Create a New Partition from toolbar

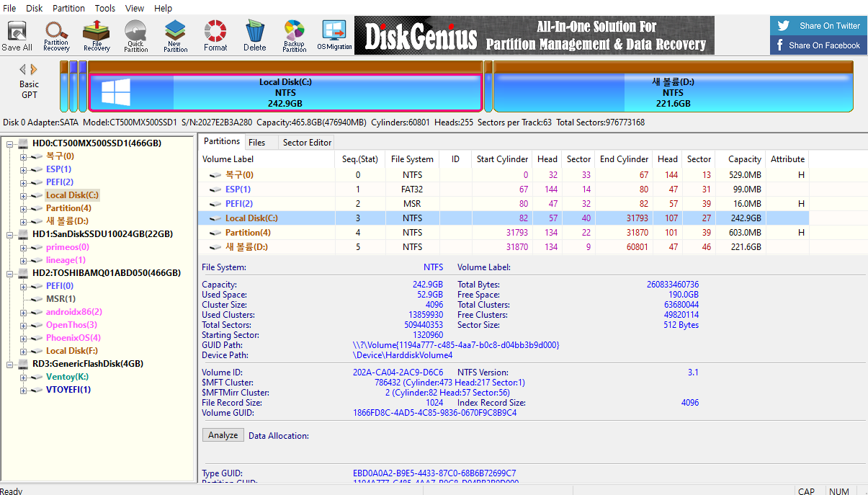175,36
